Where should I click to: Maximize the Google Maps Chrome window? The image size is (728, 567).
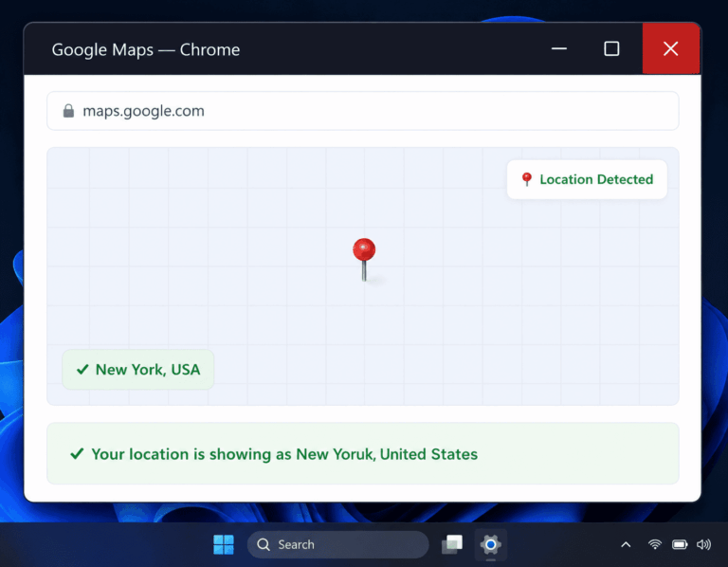611,48
